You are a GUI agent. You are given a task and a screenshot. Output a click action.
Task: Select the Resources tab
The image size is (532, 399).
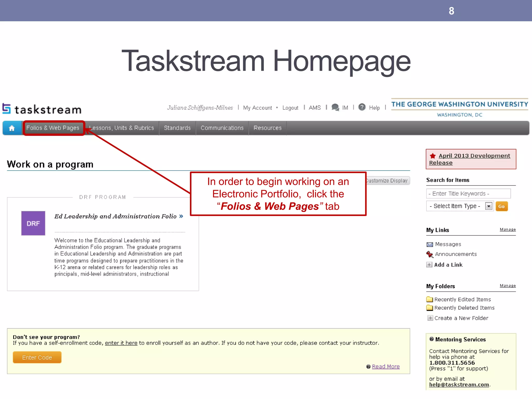(x=268, y=128)
